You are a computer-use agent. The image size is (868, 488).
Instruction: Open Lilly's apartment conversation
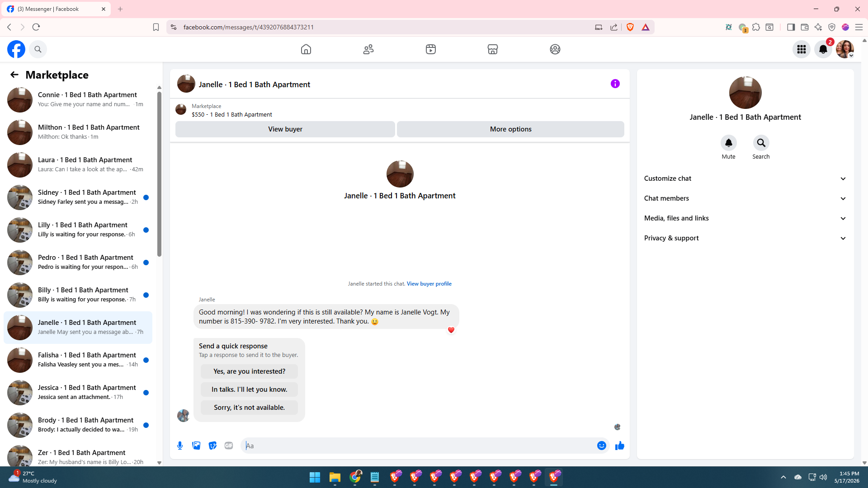(78, 230)
